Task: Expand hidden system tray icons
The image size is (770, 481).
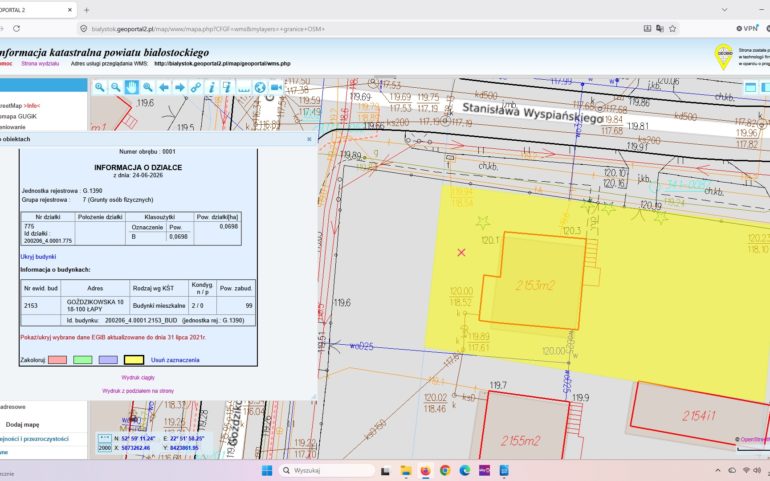Action: [718, 471]
